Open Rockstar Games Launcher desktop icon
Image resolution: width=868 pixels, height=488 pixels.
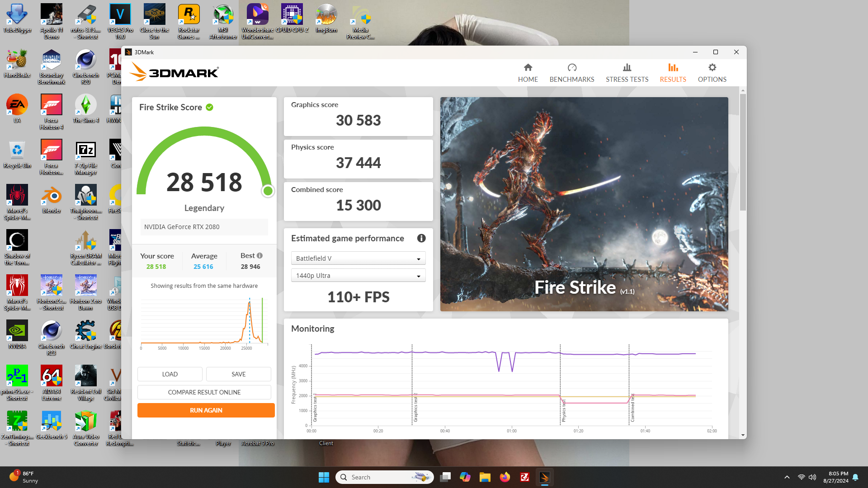tap(189, 21)
